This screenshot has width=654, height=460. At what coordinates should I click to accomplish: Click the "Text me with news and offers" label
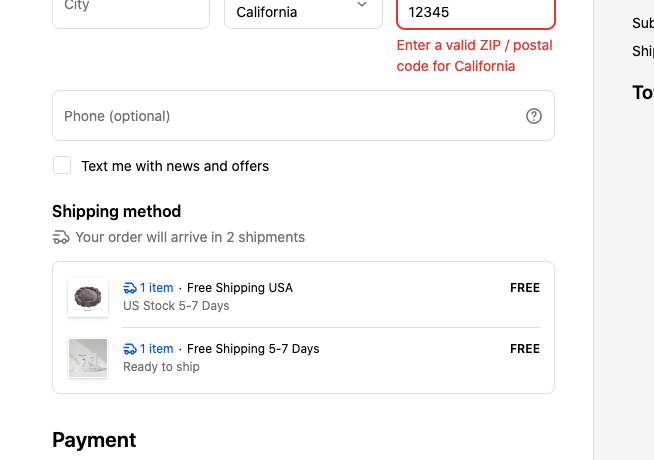pyautogui.click(x=175, y=166)
